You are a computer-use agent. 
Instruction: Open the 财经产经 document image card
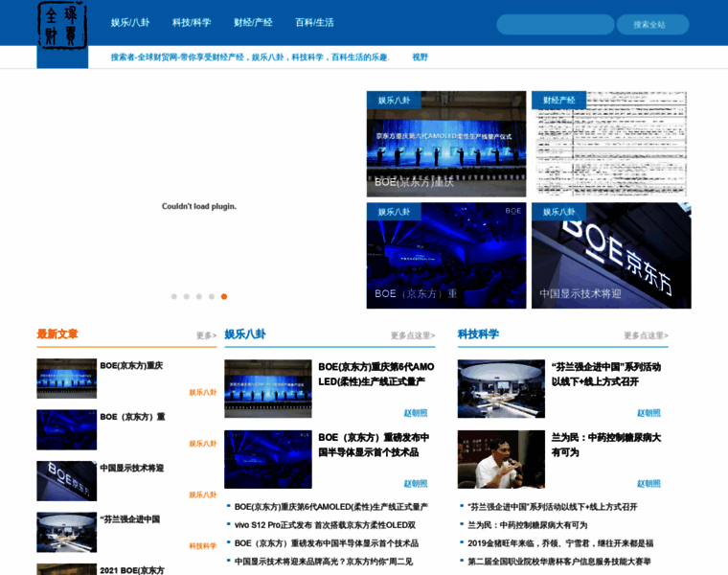tap(611, 144)
